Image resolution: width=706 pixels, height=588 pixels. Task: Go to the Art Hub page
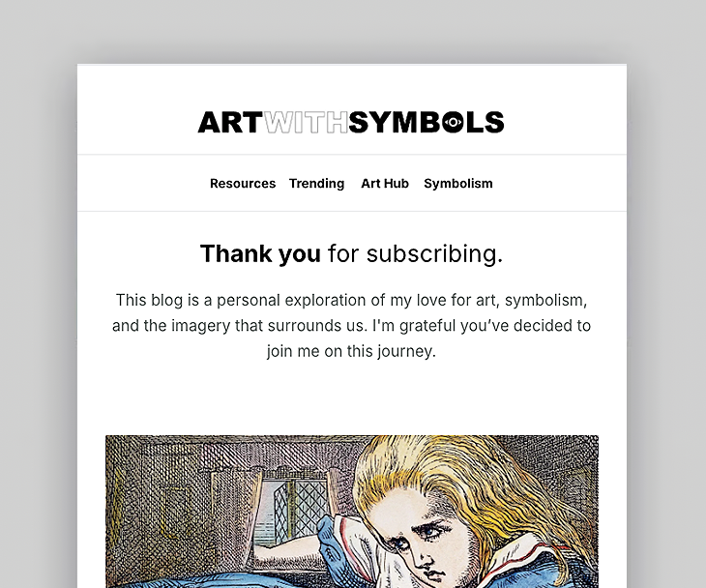(x=385, y=184)
